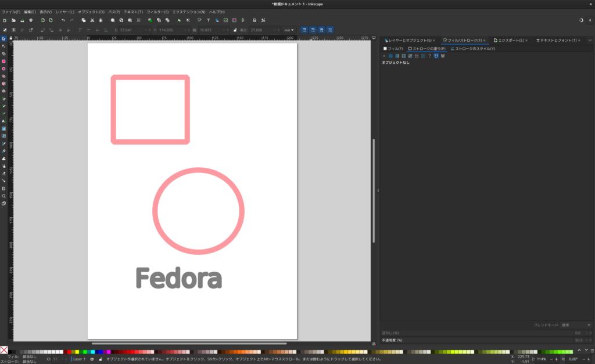Open the blend mode dropdown
Screen dimensions: 595x364
pos(576,325)
